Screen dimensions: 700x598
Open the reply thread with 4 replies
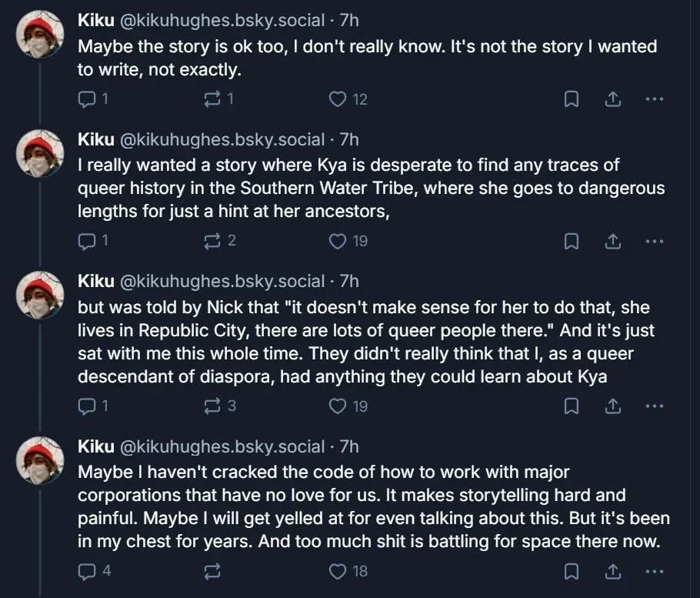[x=88, y=571]
